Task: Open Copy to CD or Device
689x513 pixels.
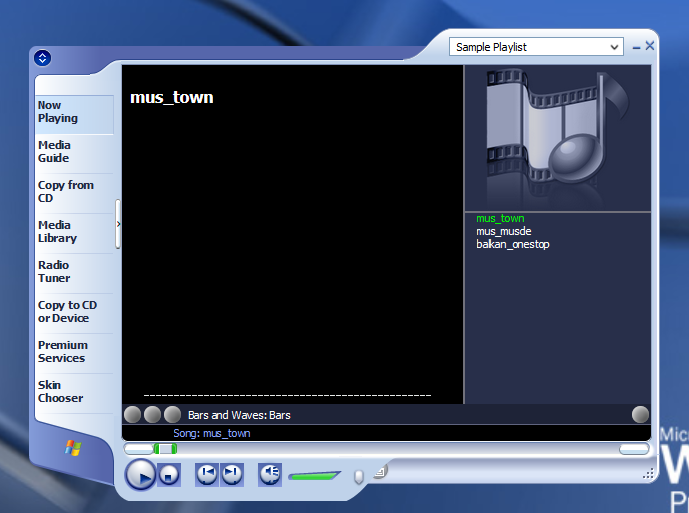Action: click(x=67, y=312)
